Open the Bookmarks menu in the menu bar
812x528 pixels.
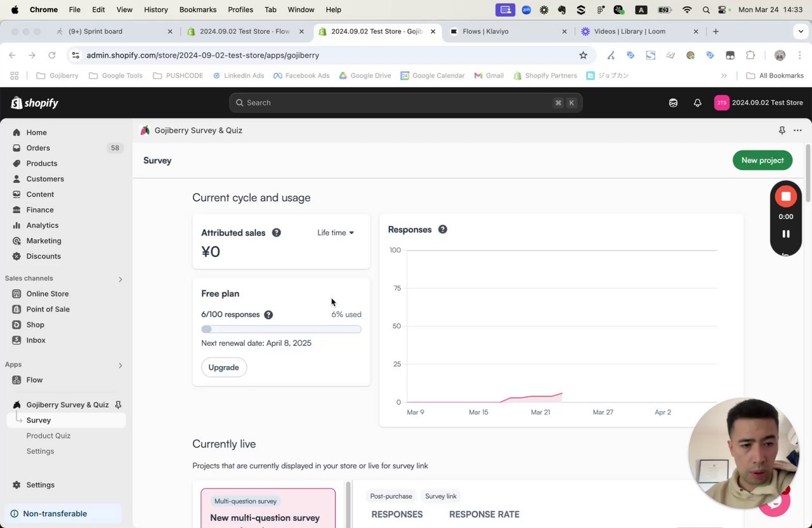click(x=198, y=10)
